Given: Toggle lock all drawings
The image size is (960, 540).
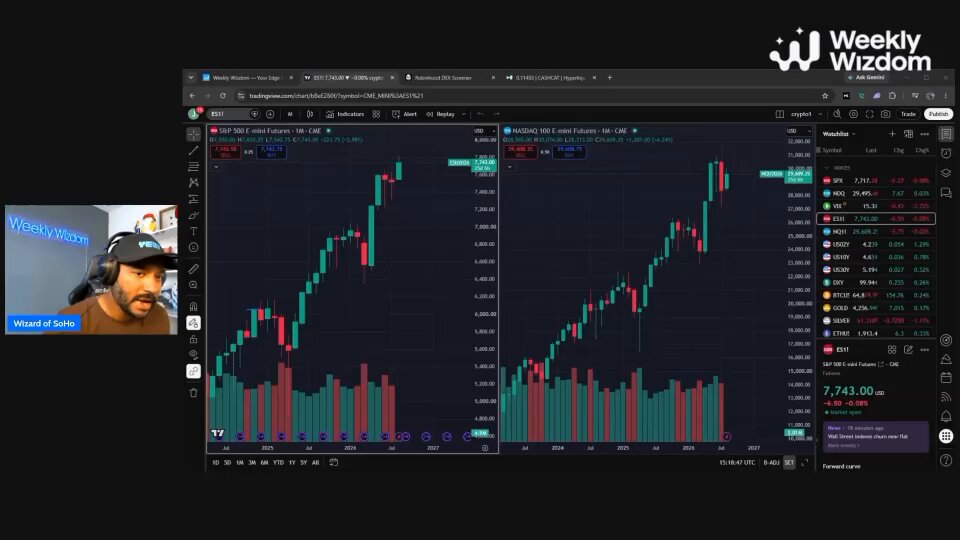Looking at the screenshot, I should coord(193,339).
